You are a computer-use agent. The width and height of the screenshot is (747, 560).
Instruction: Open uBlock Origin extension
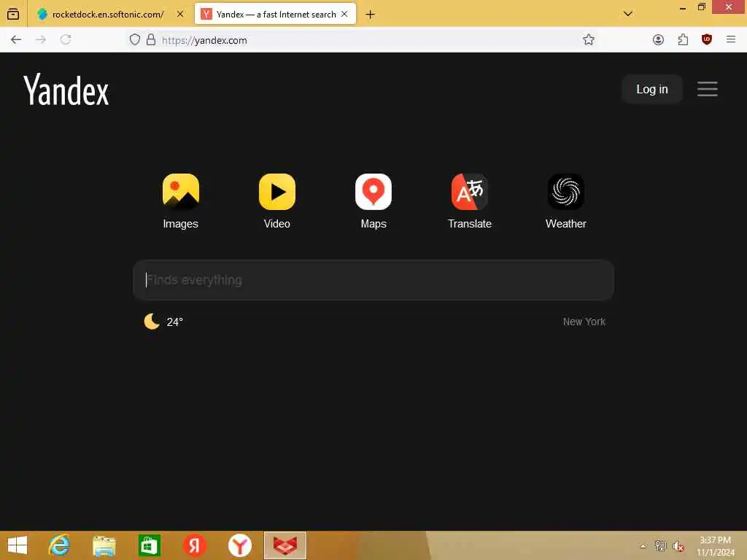coord(706,39)
